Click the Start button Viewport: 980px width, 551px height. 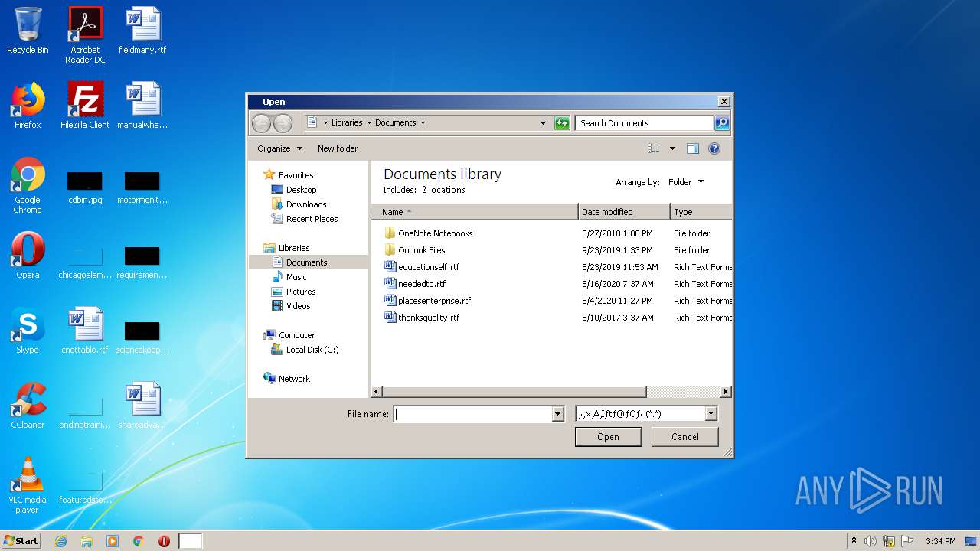pyautogui.click(x=21, y=541)
